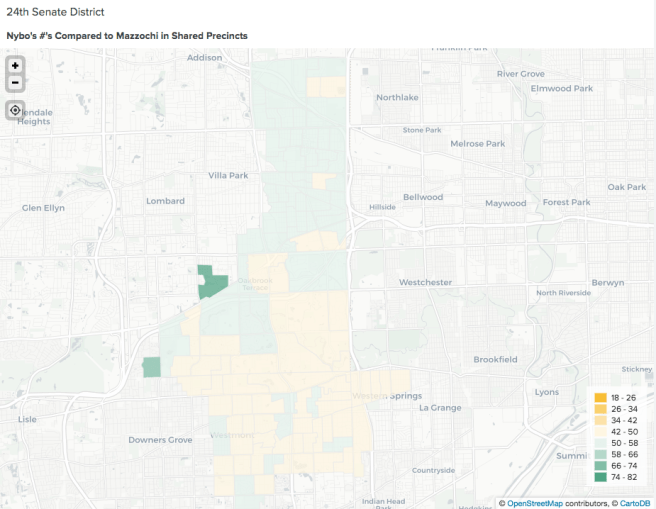Click the Northlake map label
Screen dimensions: 656x509
click(x=397, y=97)
